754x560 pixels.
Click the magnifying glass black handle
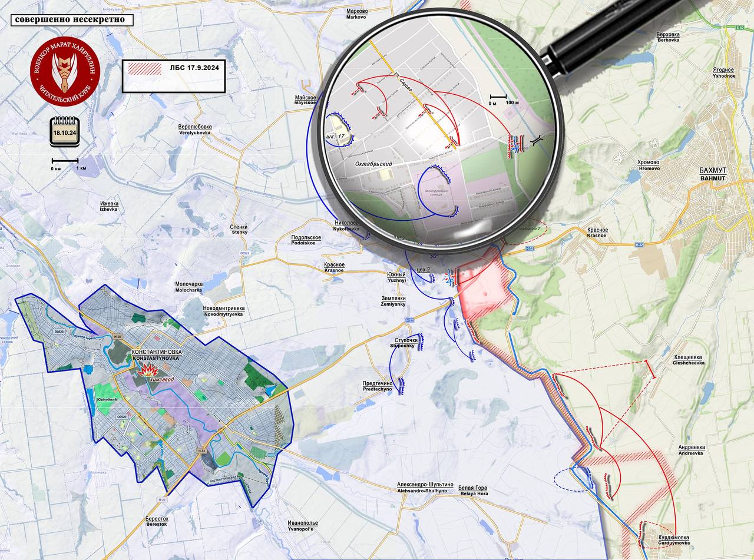(x=613, y=37)
